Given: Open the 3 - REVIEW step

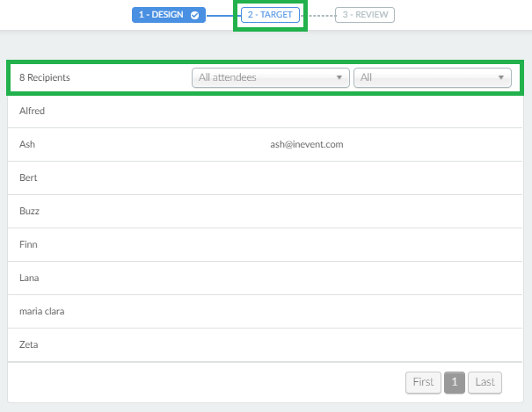Looking at the screenshot, I should [x=365, y=15].
